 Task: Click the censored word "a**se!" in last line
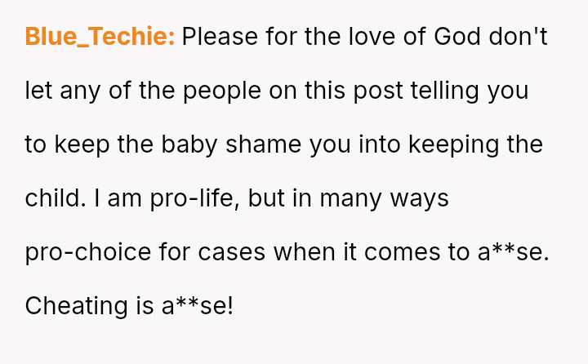[198, 306]
